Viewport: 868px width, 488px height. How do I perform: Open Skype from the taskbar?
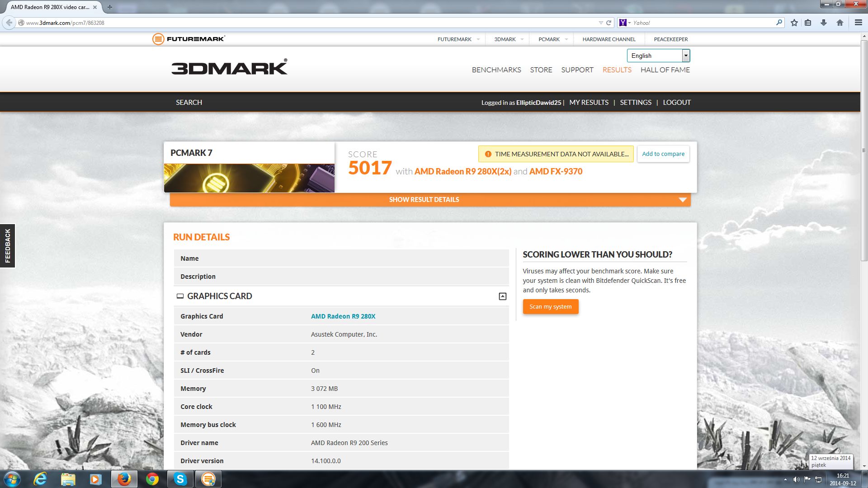[x=180, y=479]
